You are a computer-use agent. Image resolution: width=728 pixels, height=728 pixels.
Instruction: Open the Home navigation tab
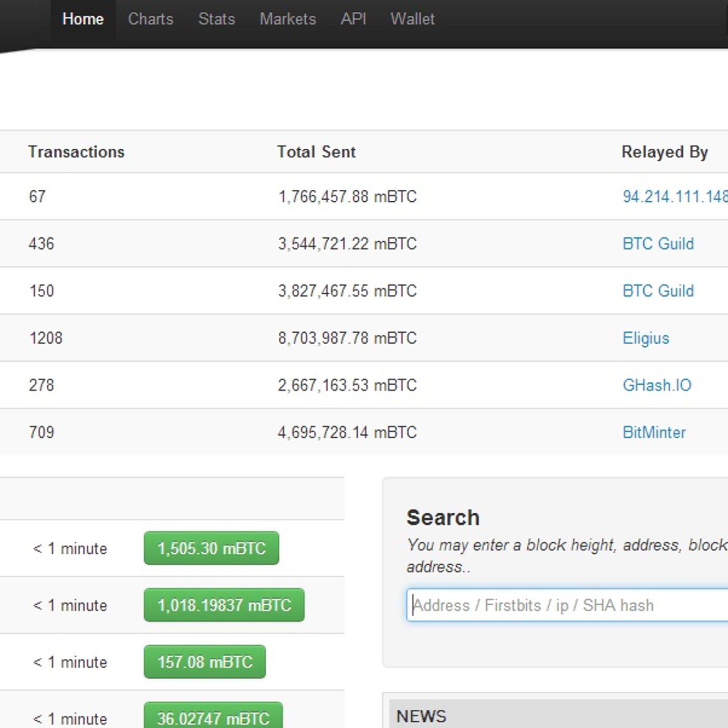tap(83, 19)
